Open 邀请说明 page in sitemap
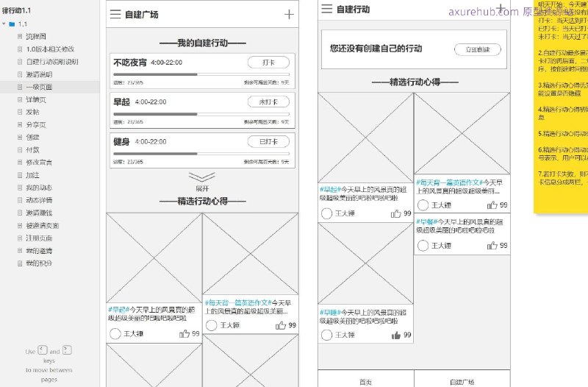 click(39, 74)
